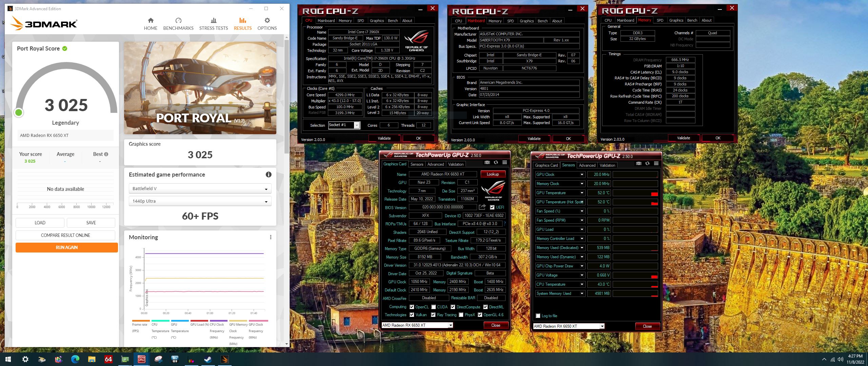Click the purple CPU Clock Frequency legend swatch
Screen dimensions: 868x366
(x=218, y=321)
